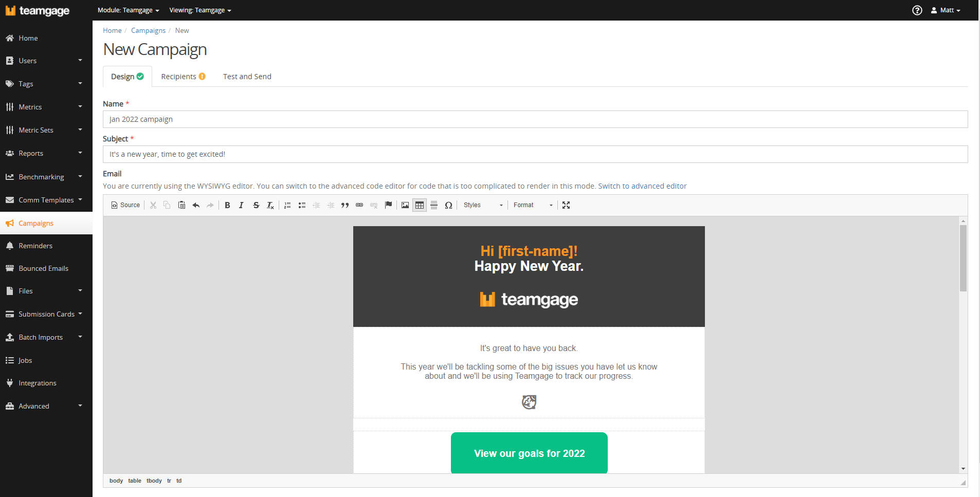The height and width of the screenshot is (497, 980).
Task: Insert a bulleted list
Action: pos(302,205)
